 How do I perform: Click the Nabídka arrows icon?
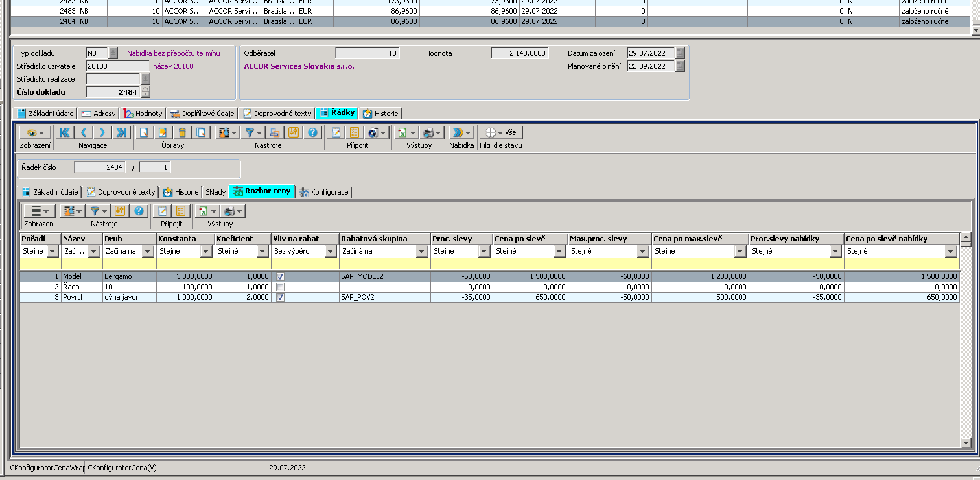pos(458,132)
